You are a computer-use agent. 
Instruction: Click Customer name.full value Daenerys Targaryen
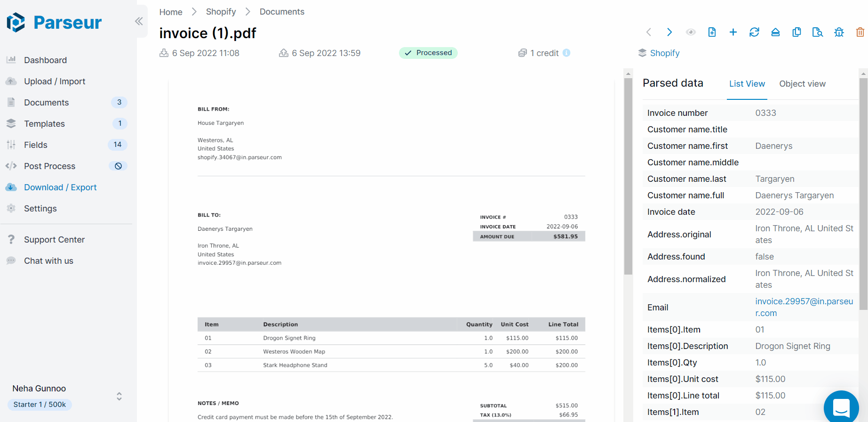point(795,195)
